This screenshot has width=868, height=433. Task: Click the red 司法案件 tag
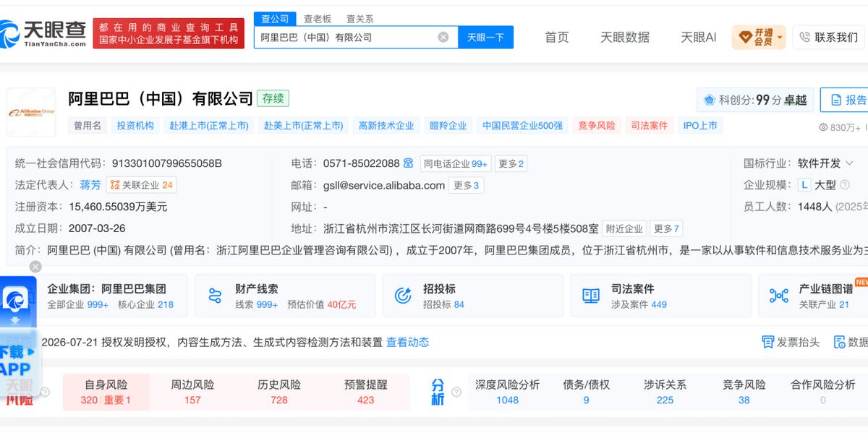pyautogui.click(x=649, y=126)
